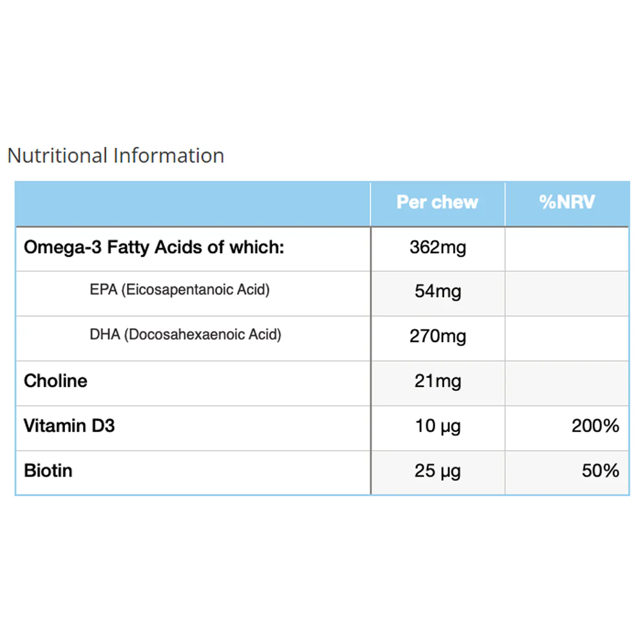Screen dimensions: 644x644
Task: Click the empty NRV cell for Omega-3
Action: tap(567, 249)
